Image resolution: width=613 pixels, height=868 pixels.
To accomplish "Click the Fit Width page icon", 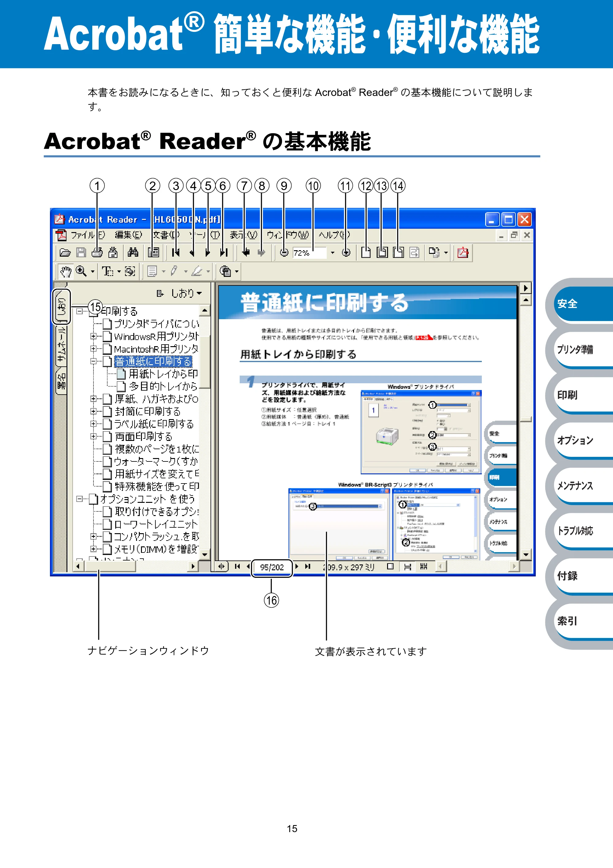I will click(x=398, y=253).
